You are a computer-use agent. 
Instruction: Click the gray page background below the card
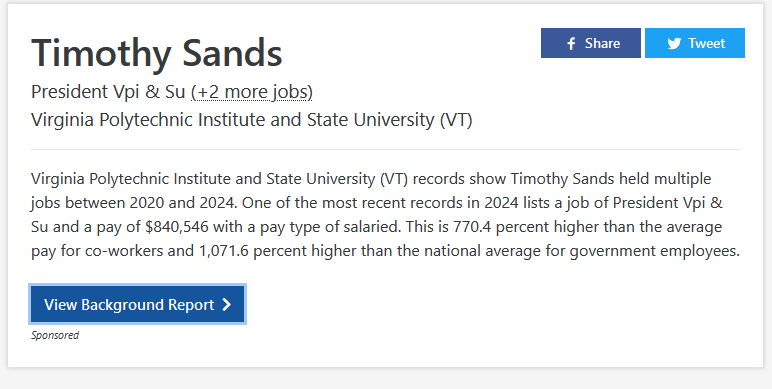click(x=386, y=379)
